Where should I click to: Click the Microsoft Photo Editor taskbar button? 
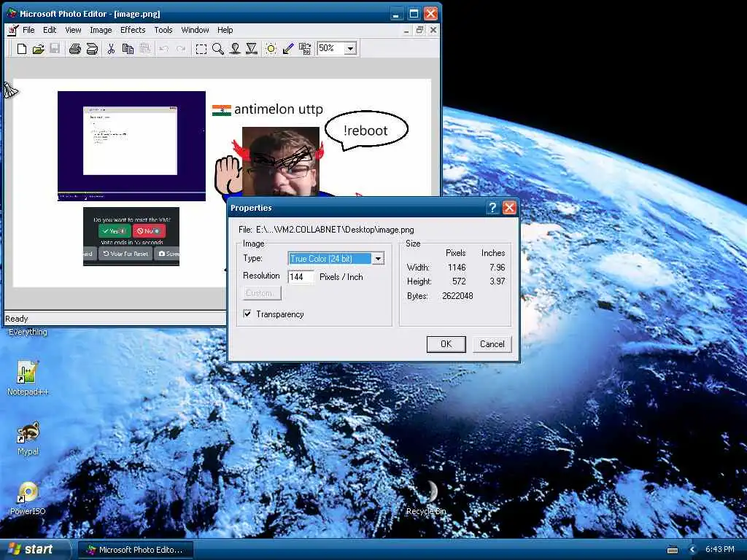pyautogui.click(x=135, y=550)
